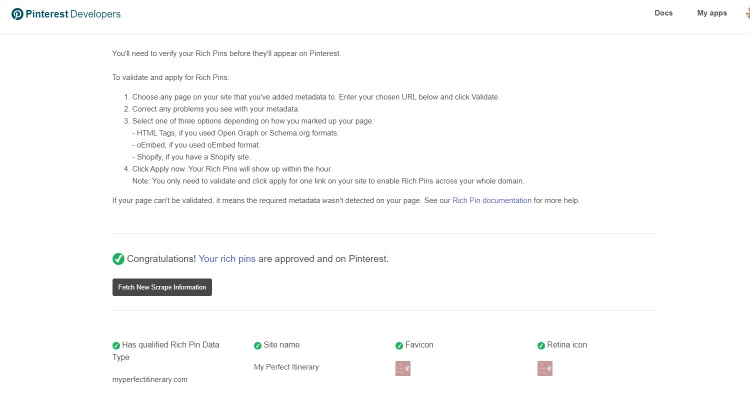Click the Retina icon green checkmark
Screen dimensions: 750x414
541,345
